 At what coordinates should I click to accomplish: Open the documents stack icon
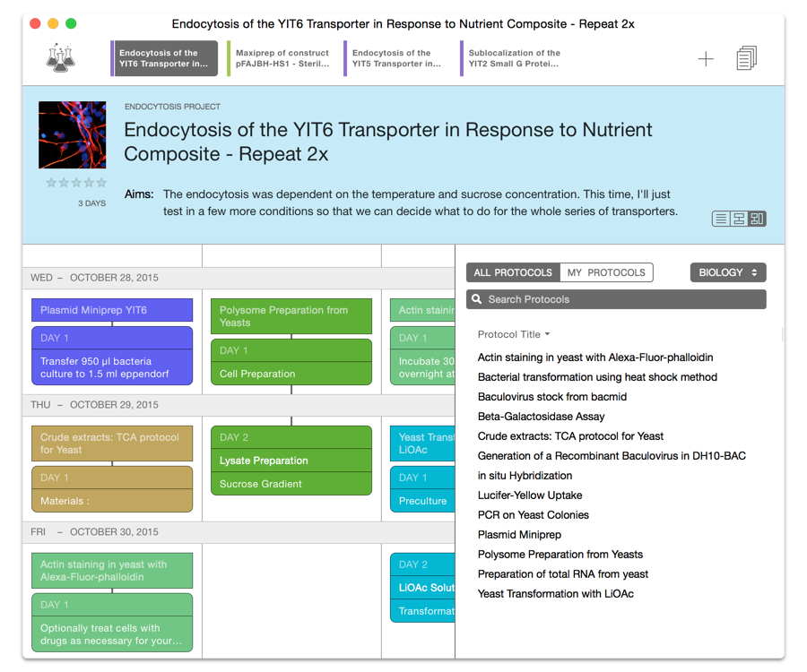pos(746,59)
